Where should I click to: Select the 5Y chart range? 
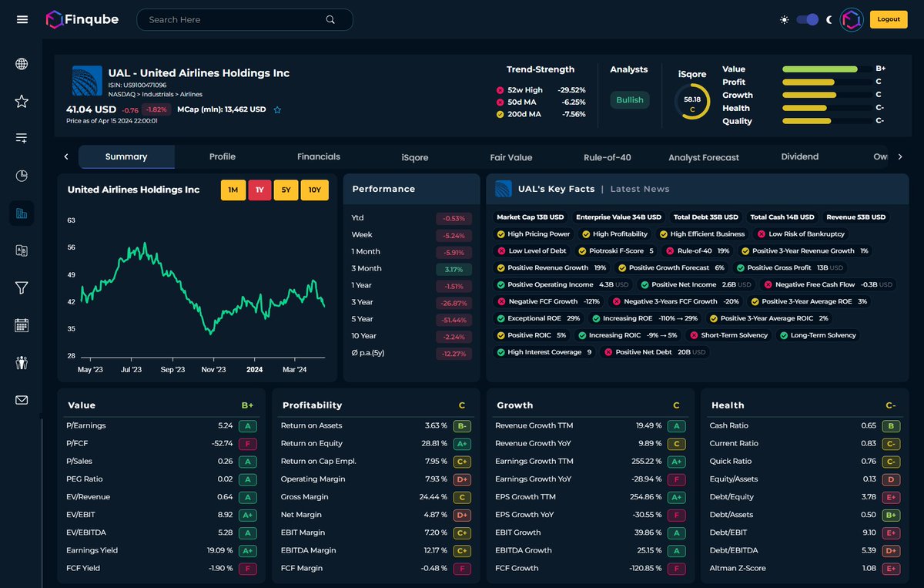pyautogui.click(x=286, y=190)
